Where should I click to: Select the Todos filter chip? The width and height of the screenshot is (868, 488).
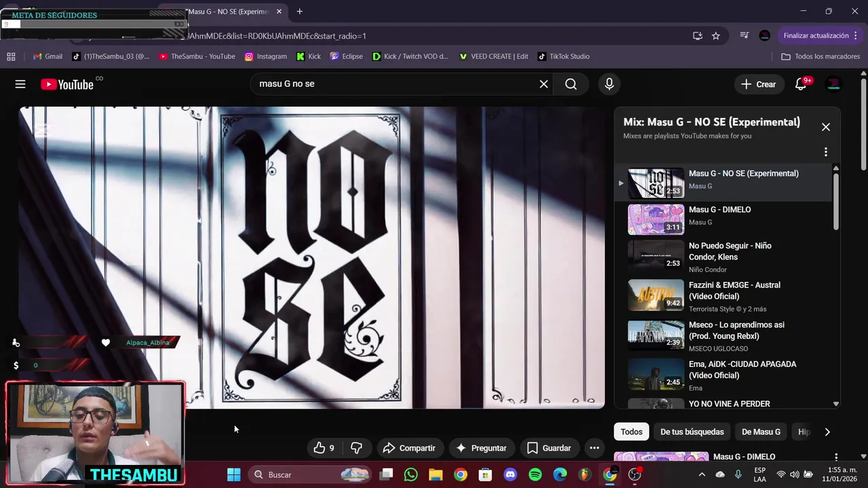(631, 432)
